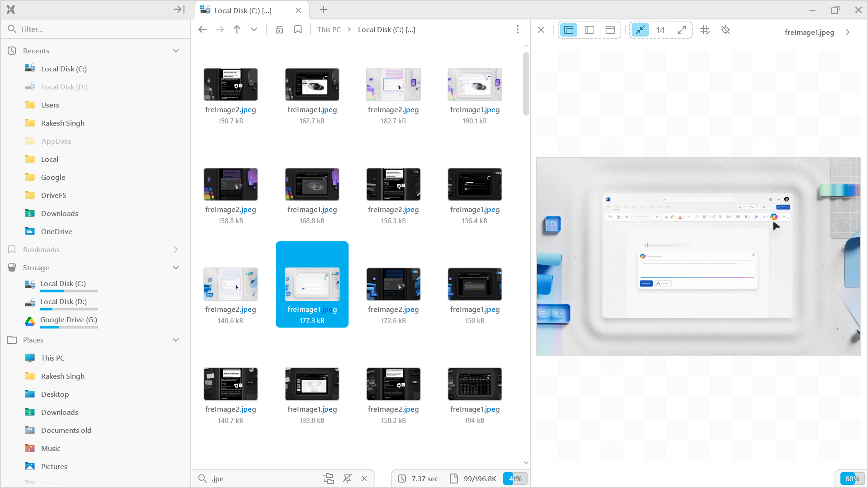
Task: Collapse the Storage section
Action: pyautogui.click(x=176, y=267)
